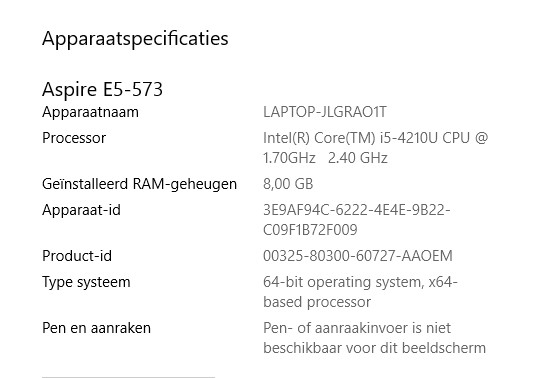Click the Pen en aanraken label

(x=96, y=328)
